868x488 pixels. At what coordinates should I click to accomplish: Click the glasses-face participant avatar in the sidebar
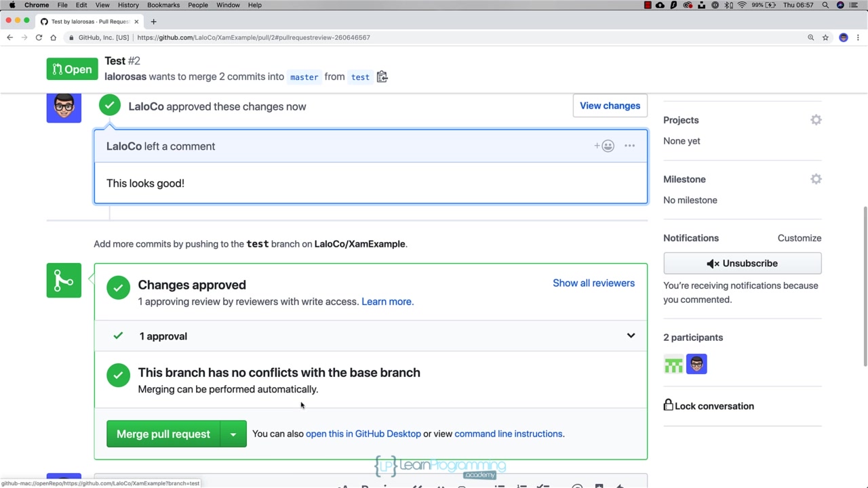pyautogui.click(x=696, y=365)
